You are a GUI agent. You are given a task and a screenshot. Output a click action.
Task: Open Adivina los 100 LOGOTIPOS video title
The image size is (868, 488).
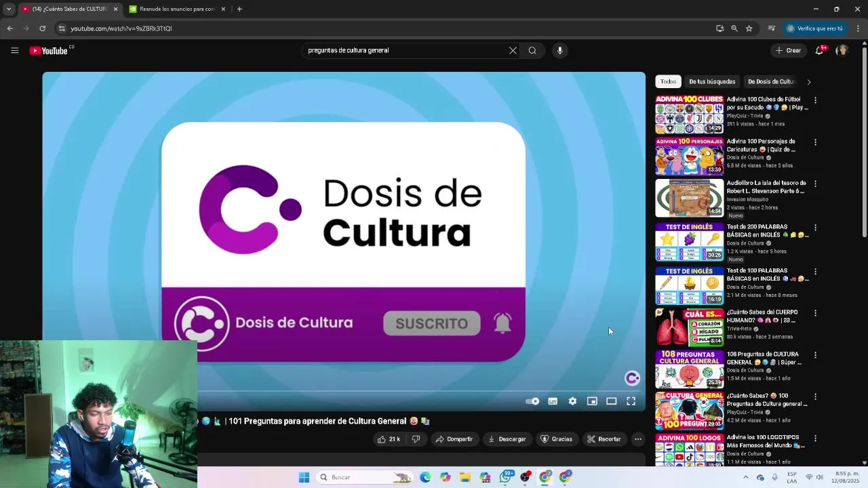(x=765, y=441)
